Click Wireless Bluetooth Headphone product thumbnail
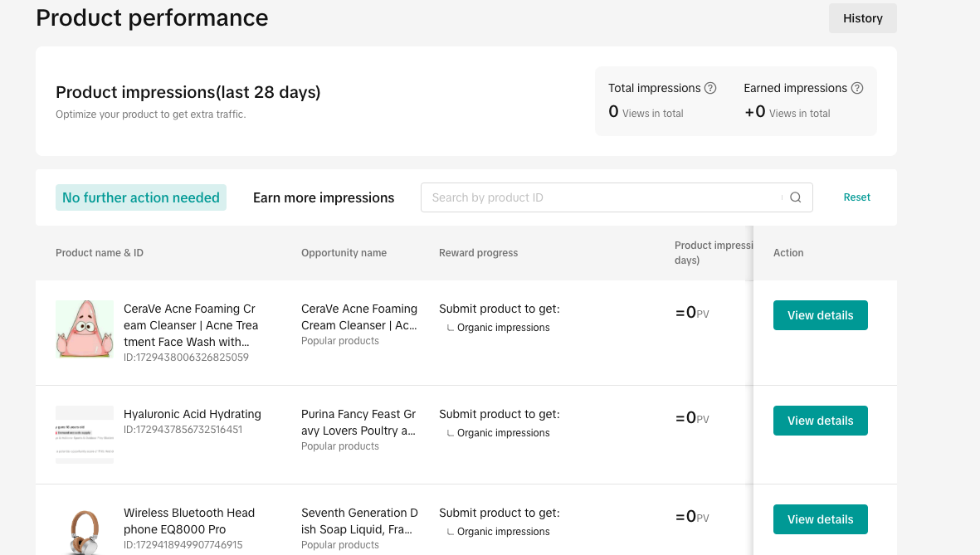Image resolution: width=980 pixels, height=555 pixels. pyautogui.click(x=85, y=531)
